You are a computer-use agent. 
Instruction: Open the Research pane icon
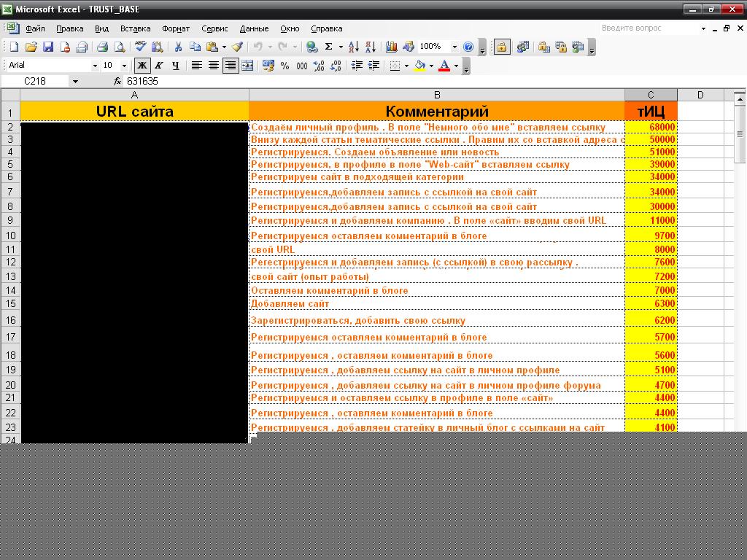pos(157,47)
